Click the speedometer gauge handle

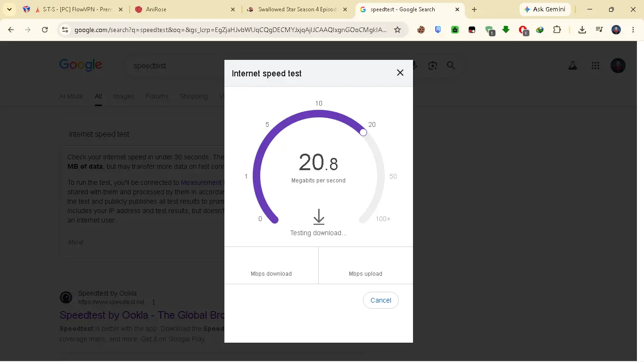click(x=363, y=132)
